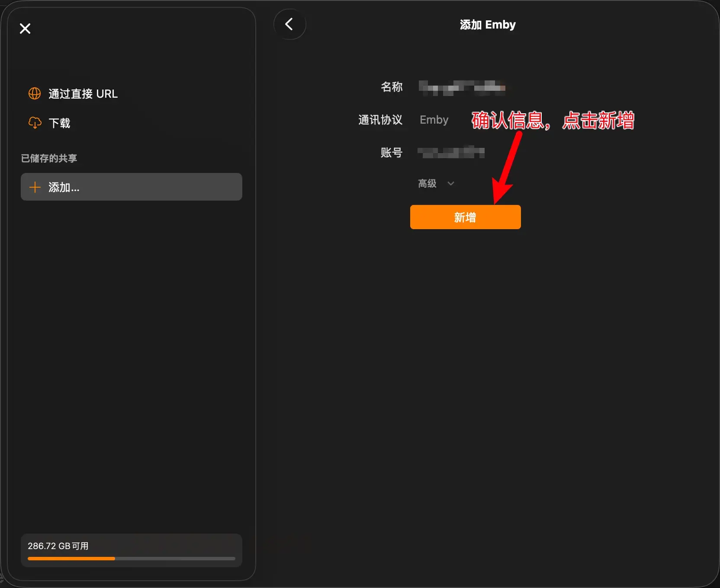The width and height of the screenshot is (720, 588).
Task: Open the 通过直接 URL option
Action: click(83, 94)
